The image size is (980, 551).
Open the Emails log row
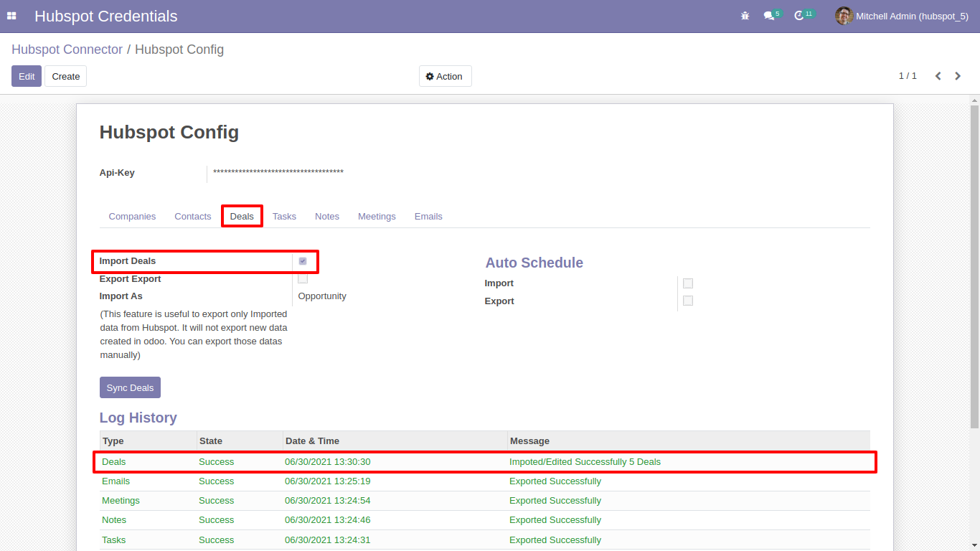485,481
